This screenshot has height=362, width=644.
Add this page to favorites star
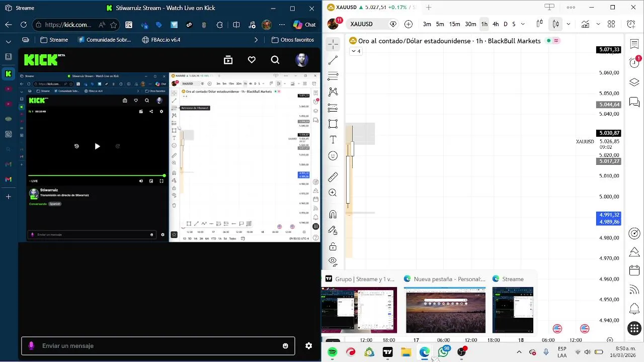tap(114, 25)
